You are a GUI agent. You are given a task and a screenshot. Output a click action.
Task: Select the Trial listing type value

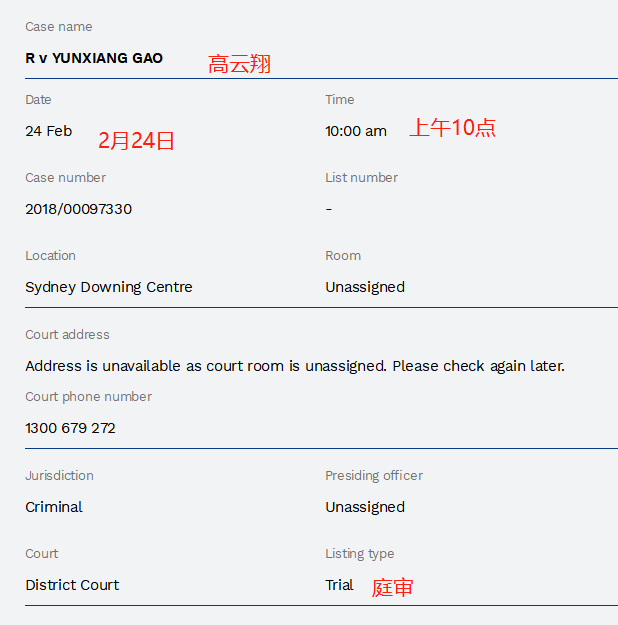pos(339,585)
